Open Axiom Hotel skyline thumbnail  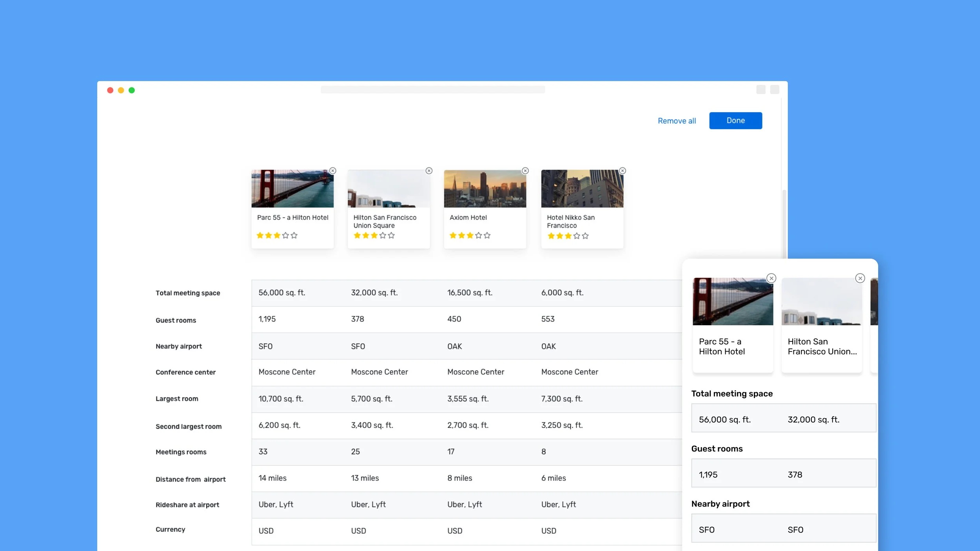click(x=485, y=188)
